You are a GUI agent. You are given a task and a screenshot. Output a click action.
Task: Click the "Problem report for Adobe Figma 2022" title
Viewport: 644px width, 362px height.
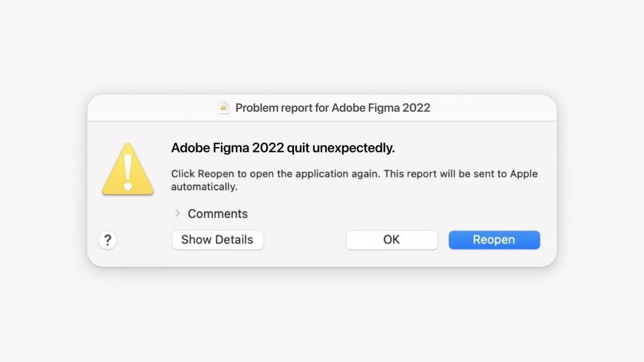coord(333,108)
